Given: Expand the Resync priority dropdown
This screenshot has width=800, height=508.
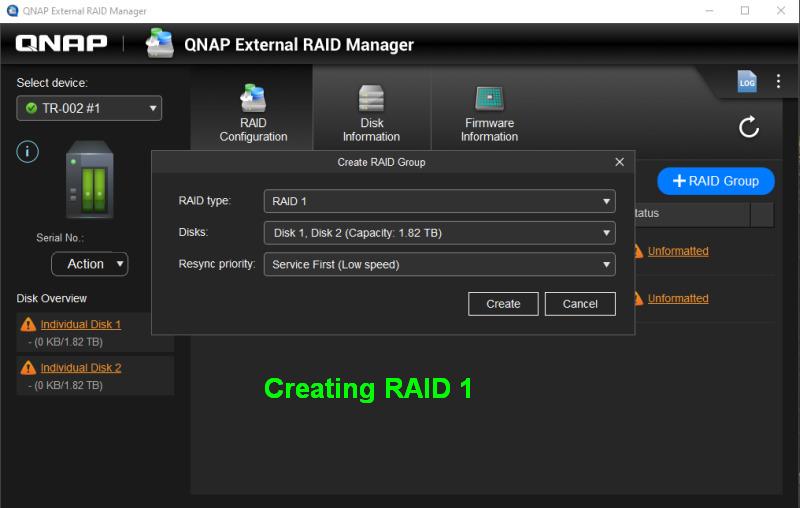Looking at the screenshot, I should click(x=440, y=264).
